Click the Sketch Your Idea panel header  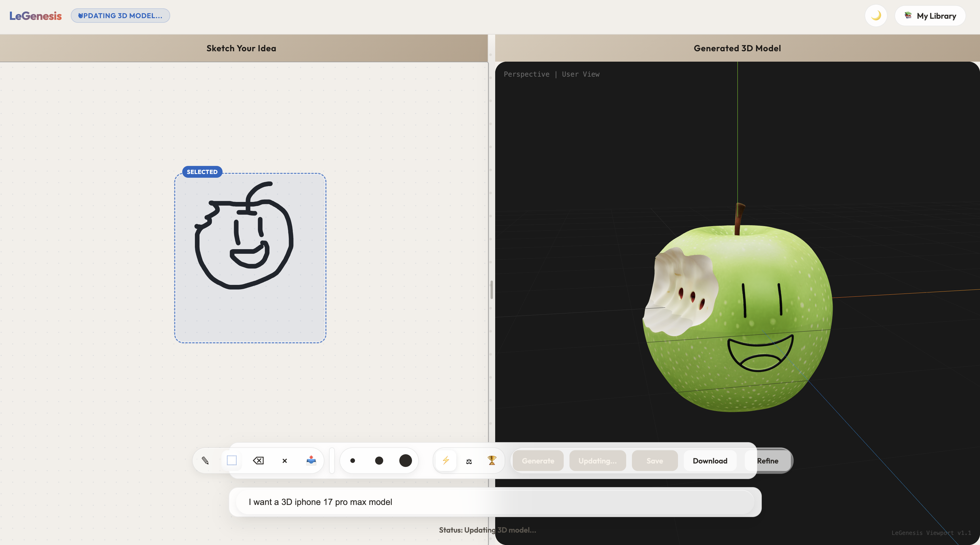[x=241, y=48]
